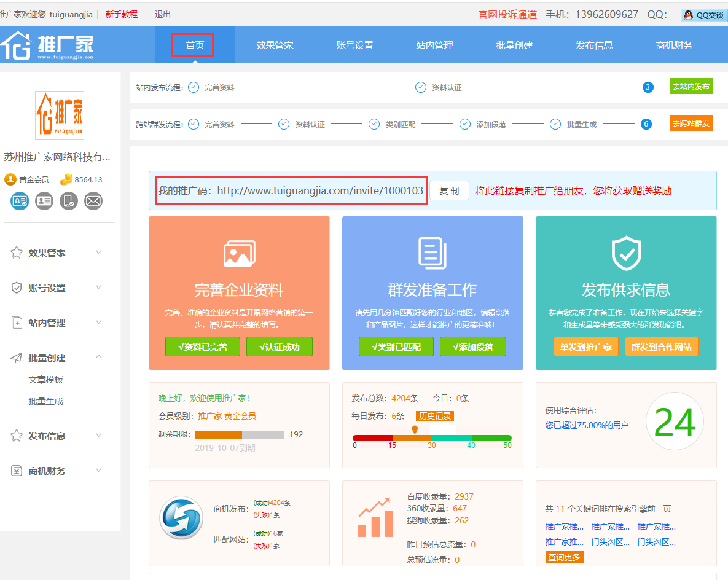Click the 您已超过75.00%的用户 link
The image size is (728, 580).
[587, 425]
